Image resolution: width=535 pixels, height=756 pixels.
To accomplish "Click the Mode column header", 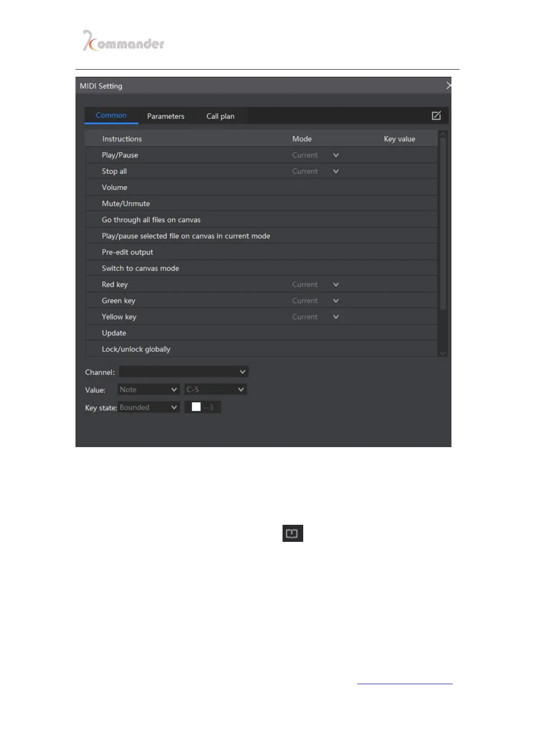I will [302, 139].
